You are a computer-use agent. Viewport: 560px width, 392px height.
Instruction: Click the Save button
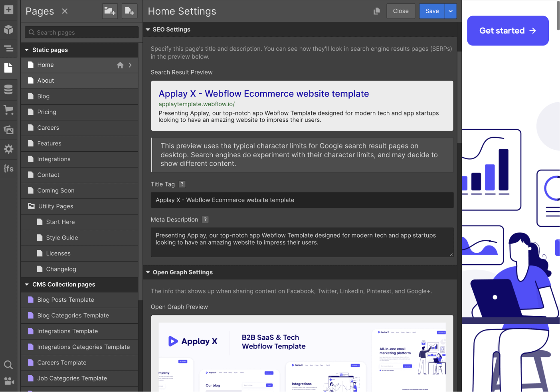[x=432, y=11]
